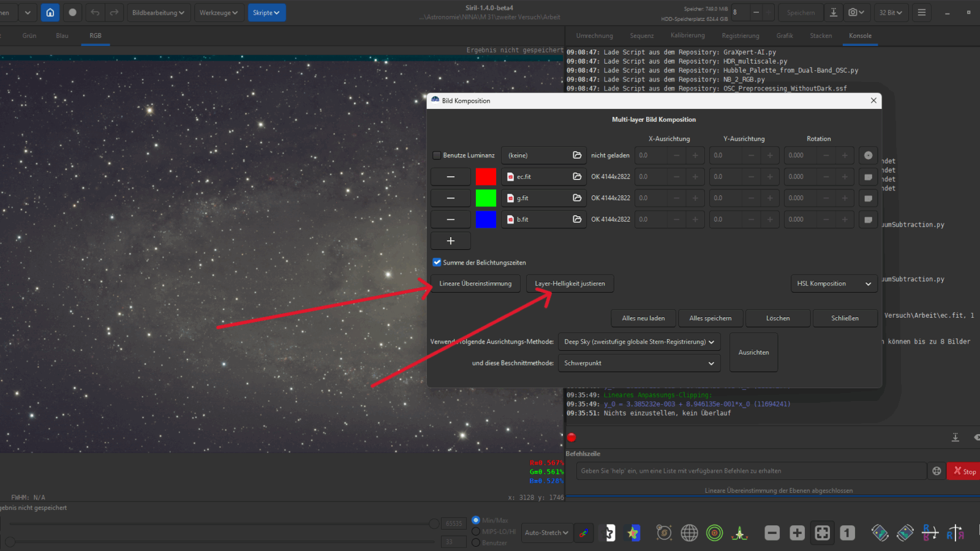The image size is (980, 551).
Task: Expand the Deep Sky alignment method dropdown
Action: click(x=639, y=342)
